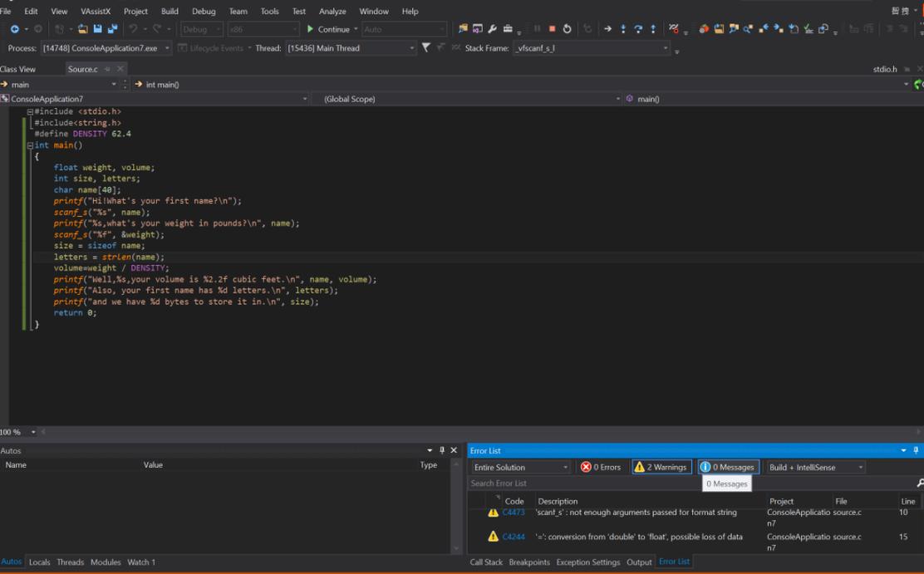Open the Build + IntelliSense dropdown

815,467
